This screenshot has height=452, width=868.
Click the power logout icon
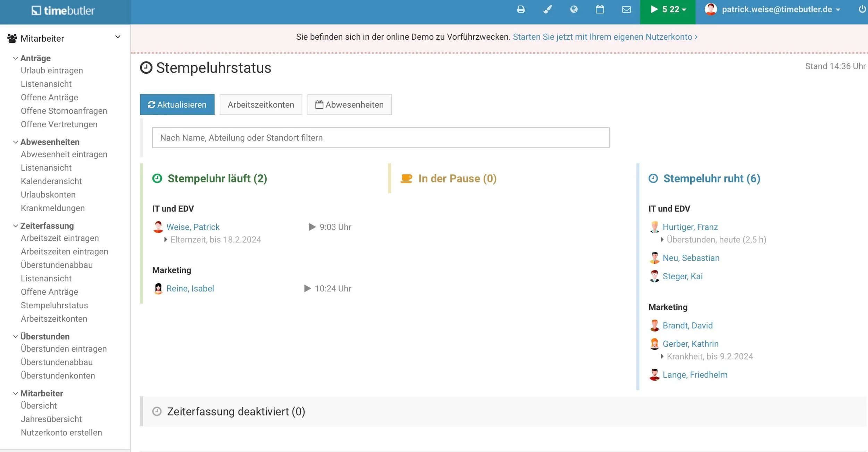(862, 9)
